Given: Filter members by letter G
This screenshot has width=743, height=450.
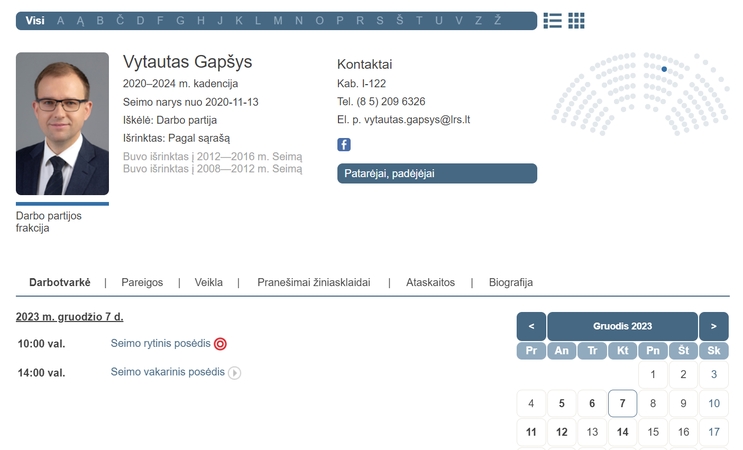Looking at the screenshot, I should (x=180, y=20).
